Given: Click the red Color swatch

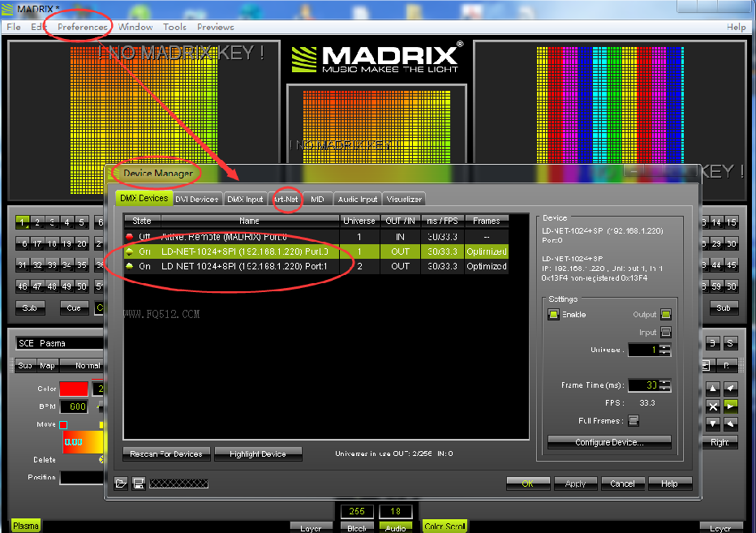Looking at the screenshot, I should [73, 389].
